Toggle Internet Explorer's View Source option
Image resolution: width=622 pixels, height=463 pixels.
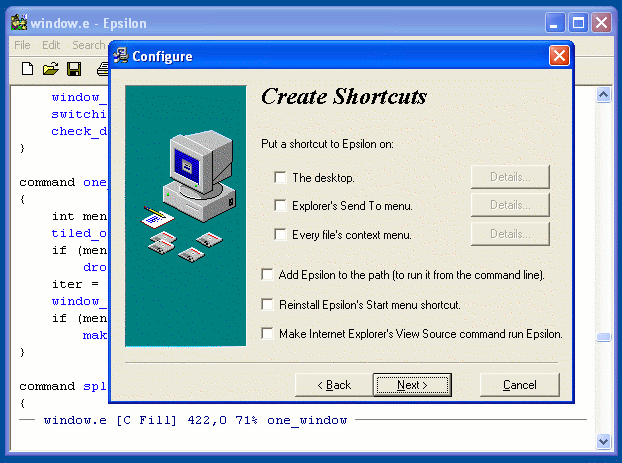pyautogui.click(x=267, y=333)
